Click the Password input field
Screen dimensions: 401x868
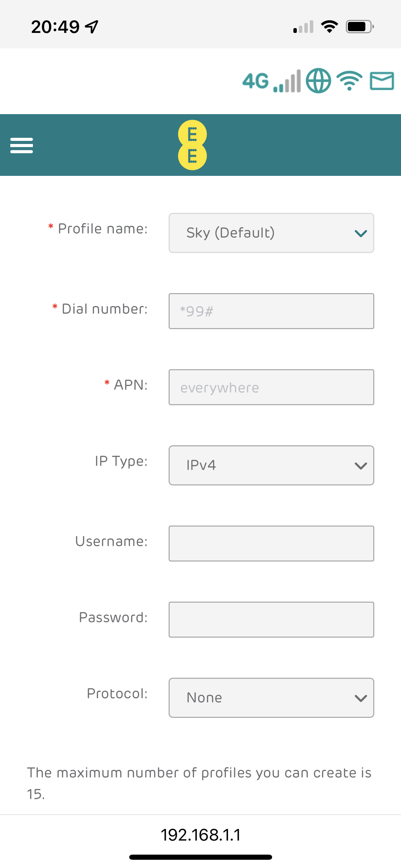[x=271, y=619]
